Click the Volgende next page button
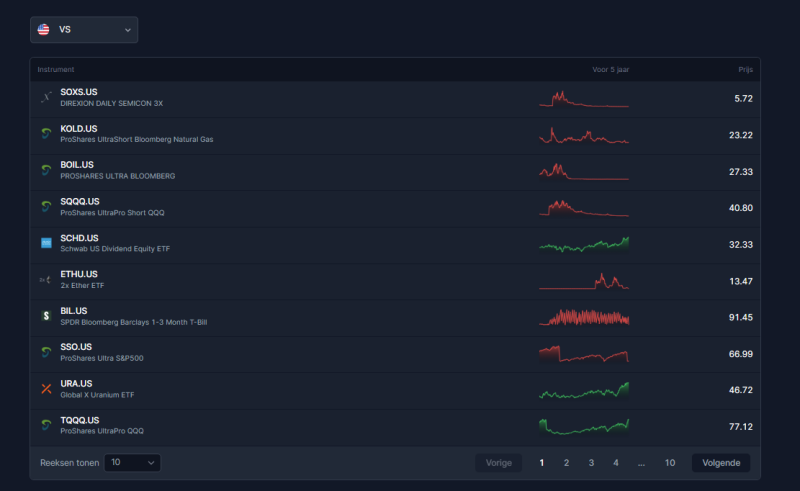This screenshot has height=491, width=800. pyautogui.click(x=721, y=463)
